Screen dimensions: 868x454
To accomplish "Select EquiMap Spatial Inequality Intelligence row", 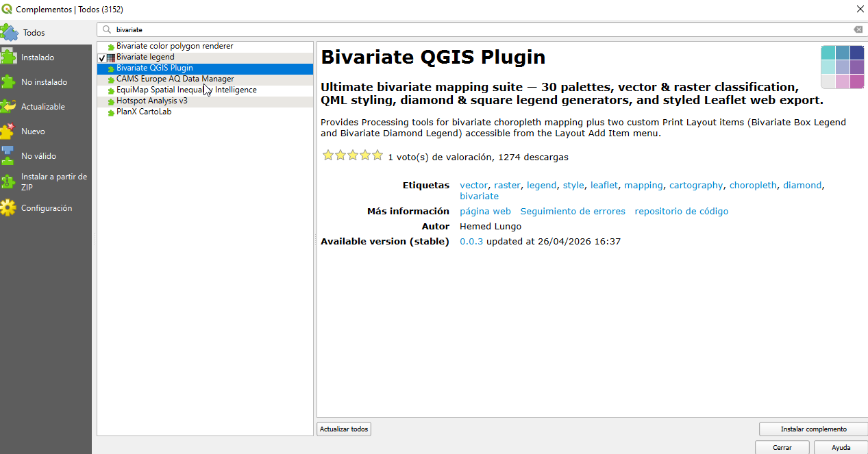I will point(205,90).
